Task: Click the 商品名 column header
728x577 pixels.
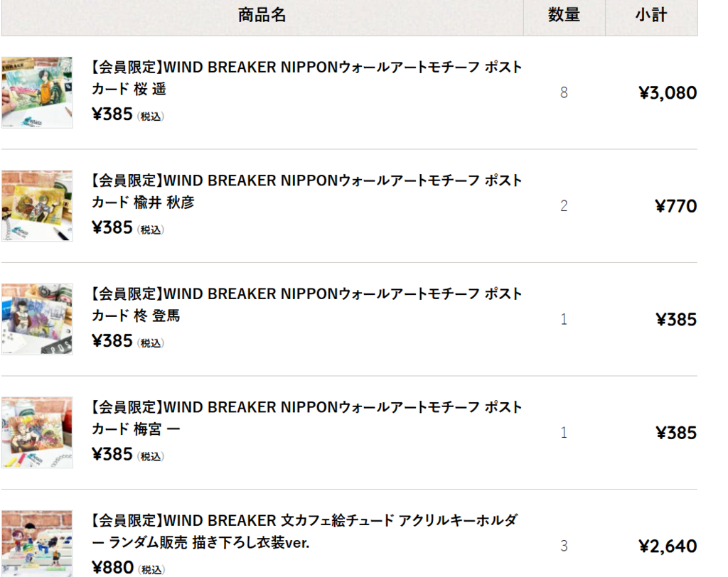Action: [x=262, y=15]
